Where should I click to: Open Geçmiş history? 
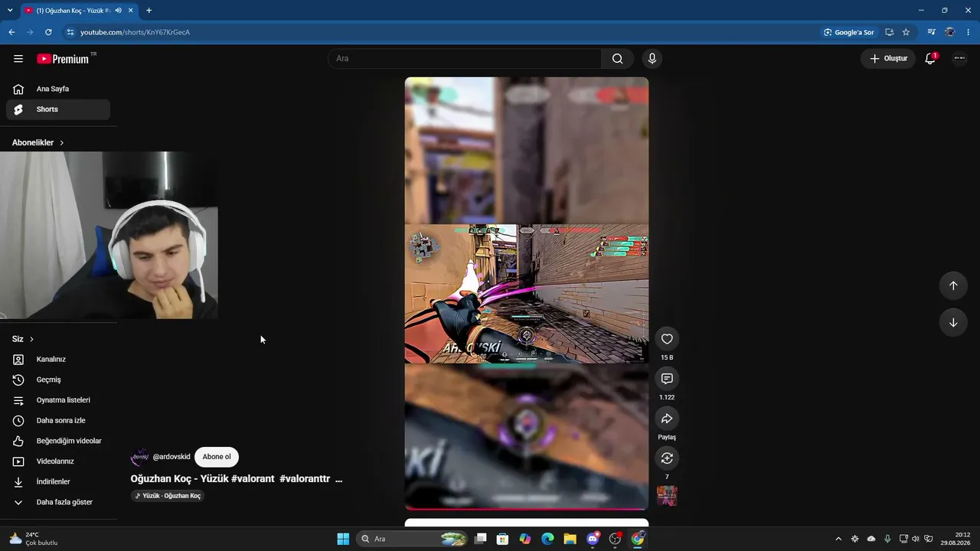(x=58, y=380)
